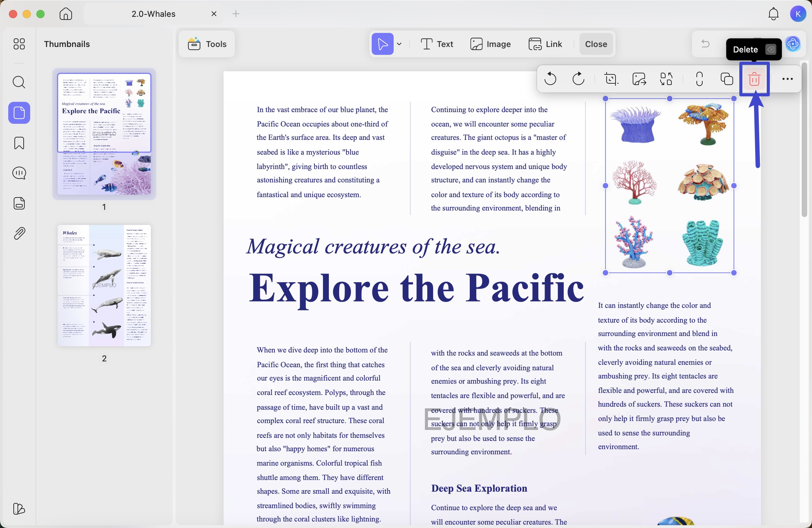Click the rotate counterclockwise icon
812x528 pixels.
click(x=550, y=79)
